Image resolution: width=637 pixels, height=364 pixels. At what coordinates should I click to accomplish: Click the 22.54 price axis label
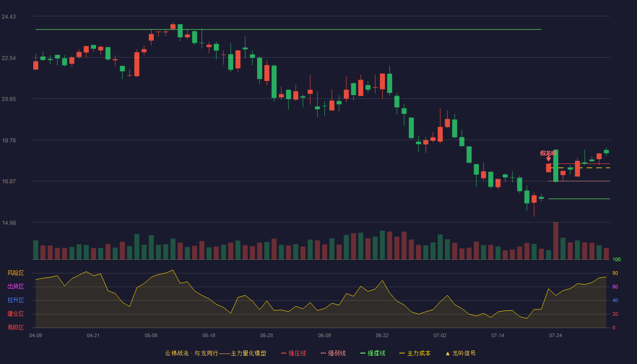(9, 58)
